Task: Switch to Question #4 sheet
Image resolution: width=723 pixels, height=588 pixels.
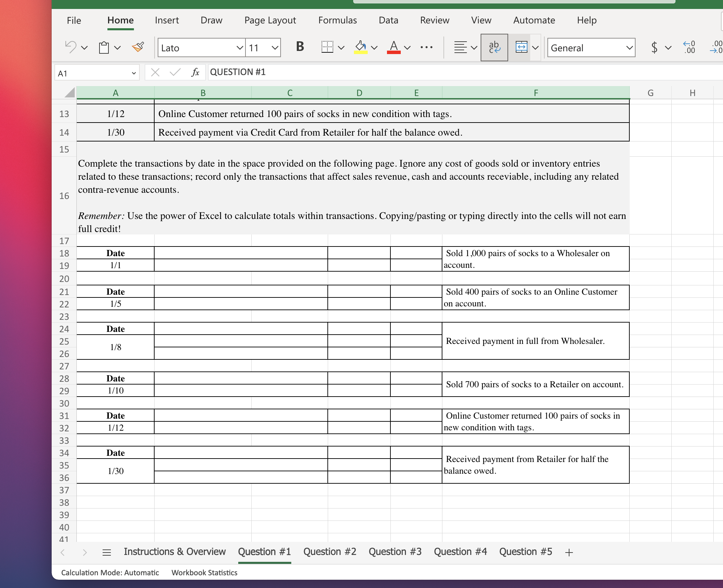Action: click(460, 552)
